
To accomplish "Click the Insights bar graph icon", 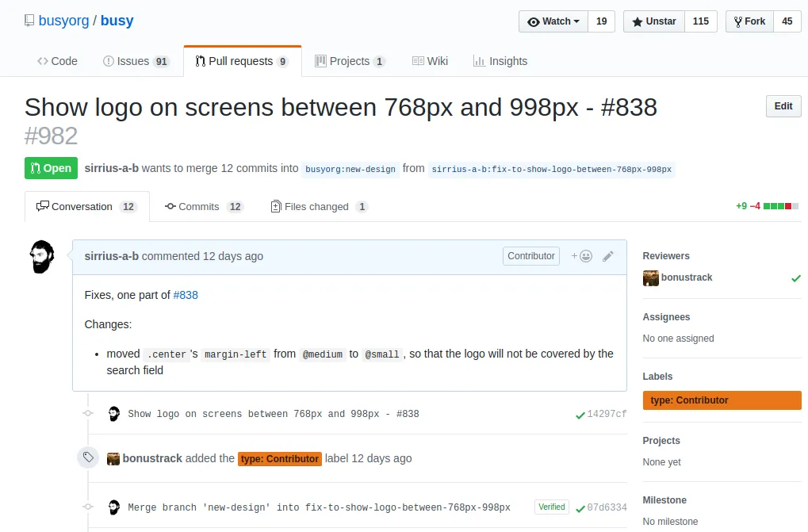I will [x=479, y=61].
